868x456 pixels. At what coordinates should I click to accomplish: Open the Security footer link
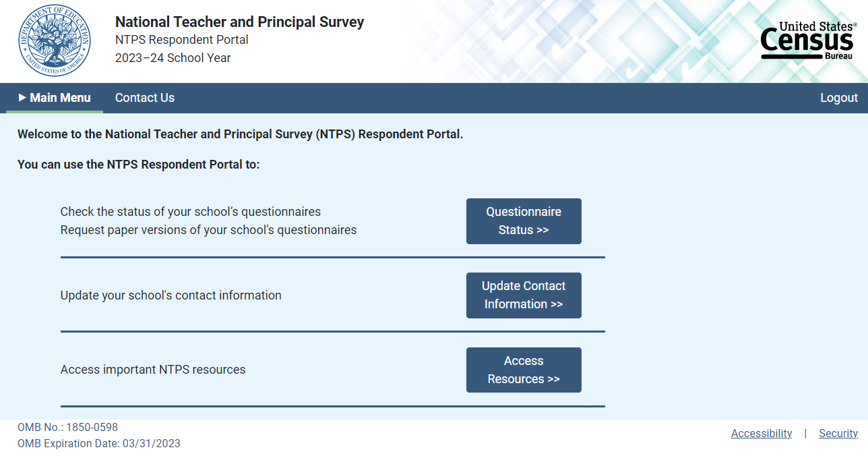click(x=838, y=434)
